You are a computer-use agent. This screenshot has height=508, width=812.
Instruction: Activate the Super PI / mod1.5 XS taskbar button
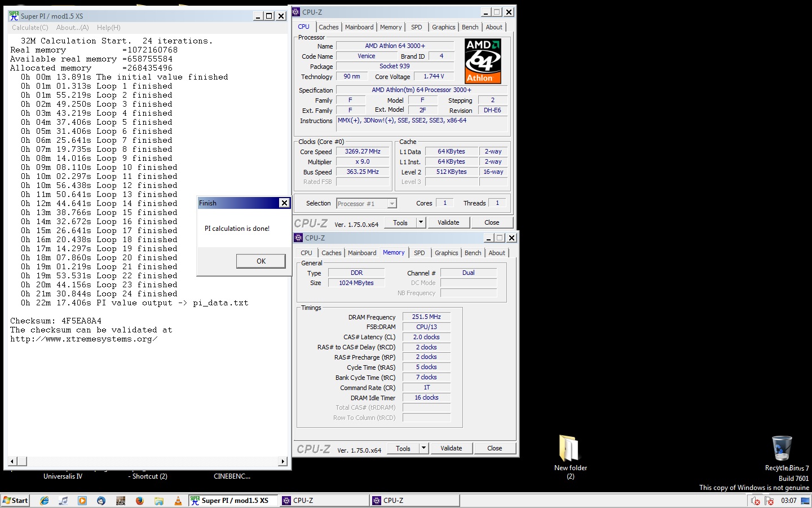point(232,500)
